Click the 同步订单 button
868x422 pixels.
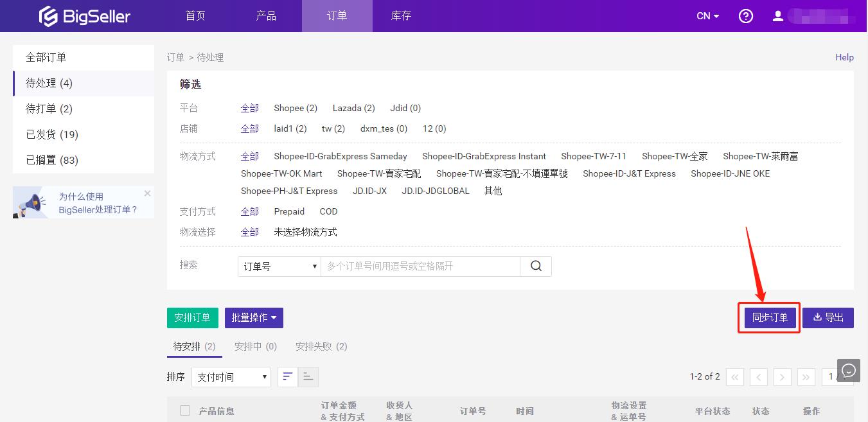click(770, 318)
